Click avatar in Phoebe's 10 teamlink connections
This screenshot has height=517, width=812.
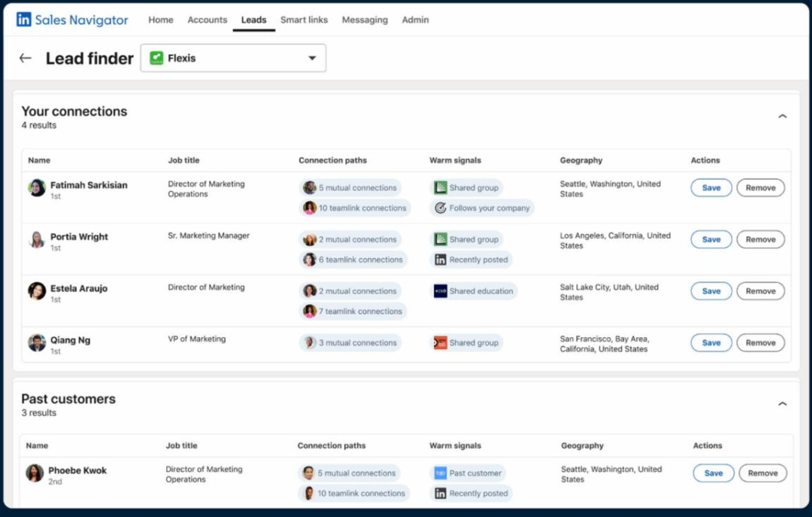tap(308, 493)
